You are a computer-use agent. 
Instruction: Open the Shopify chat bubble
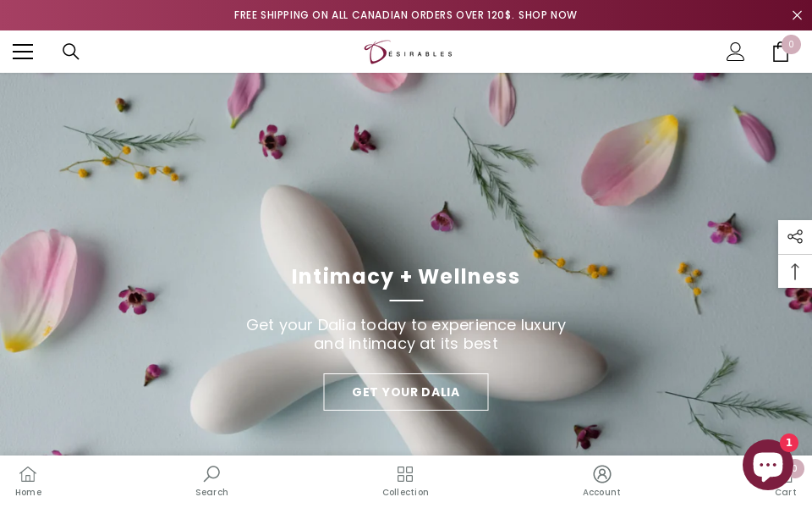pos(767,465)
